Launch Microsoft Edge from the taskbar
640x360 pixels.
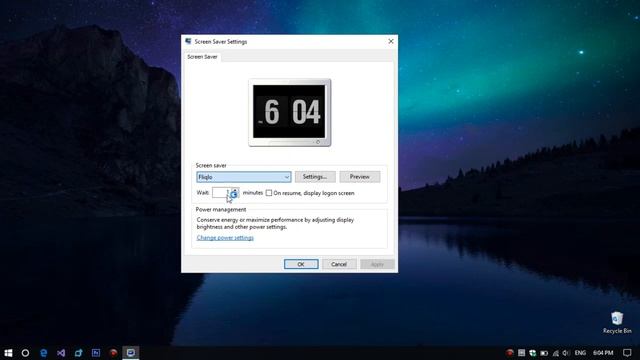tap(43, 353)
